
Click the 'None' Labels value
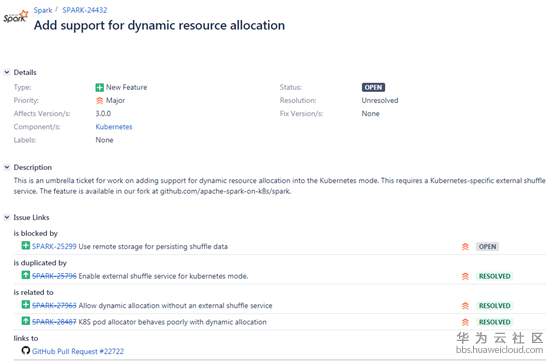coord(104,140)
